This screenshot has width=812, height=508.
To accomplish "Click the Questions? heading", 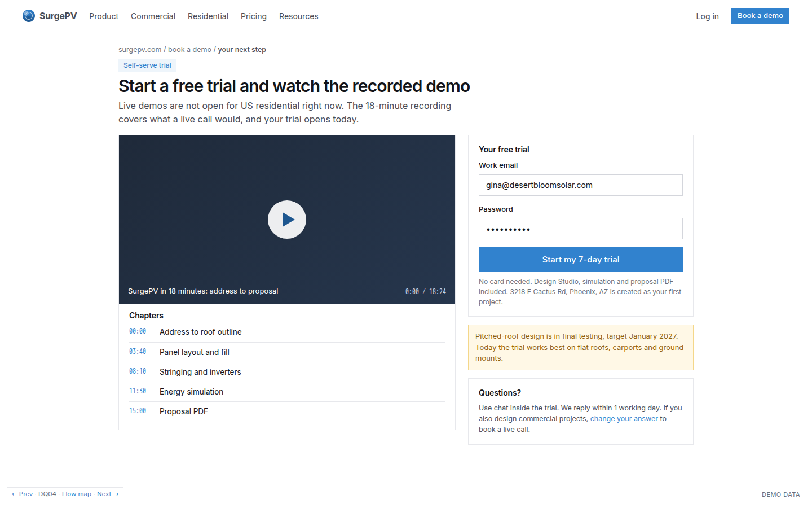I will 500,393.
